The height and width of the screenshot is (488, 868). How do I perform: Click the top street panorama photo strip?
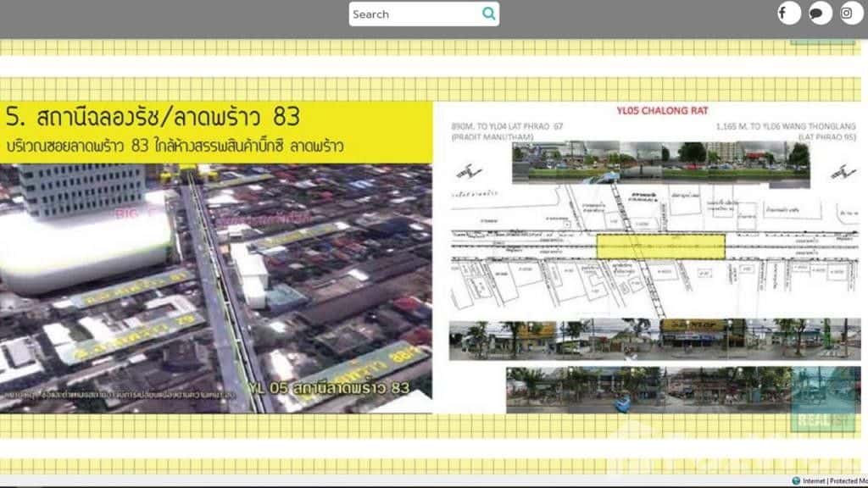tap(660, 164)
